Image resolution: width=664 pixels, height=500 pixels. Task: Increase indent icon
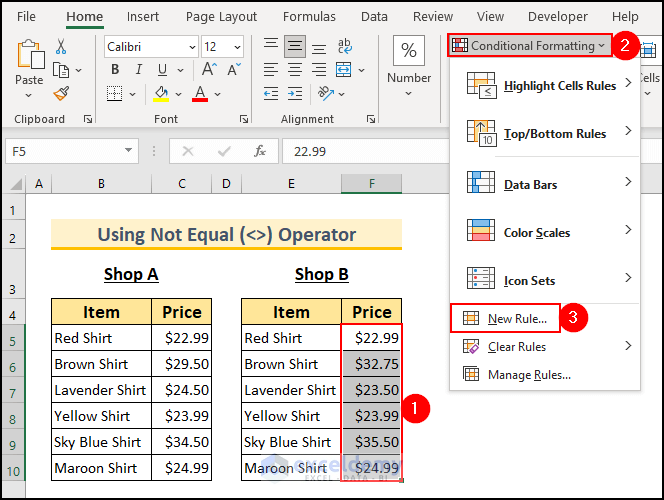[x=295, y=94]
